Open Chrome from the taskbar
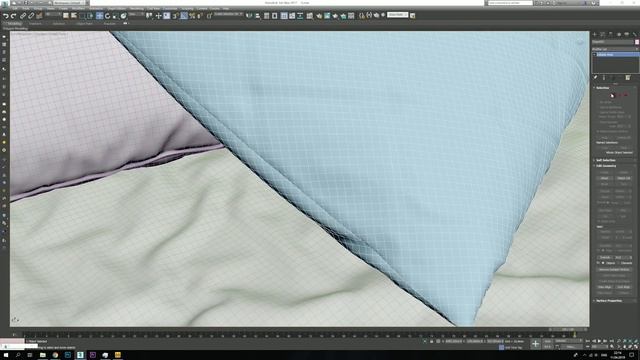The image size is (640, 360). [x=55, y=355]
